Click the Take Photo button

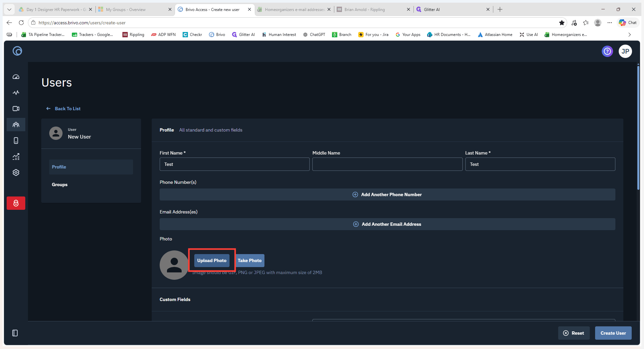250,260
